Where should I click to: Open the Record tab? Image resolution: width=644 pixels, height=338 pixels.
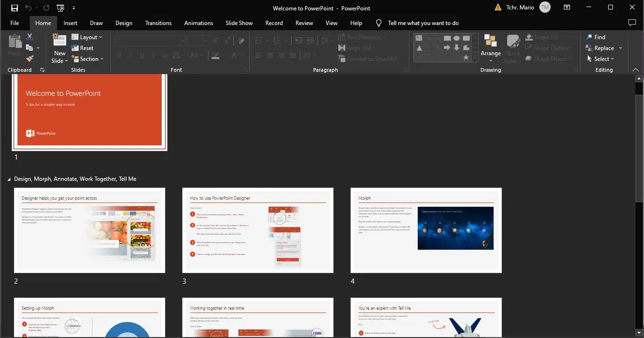tap(274, 23)
